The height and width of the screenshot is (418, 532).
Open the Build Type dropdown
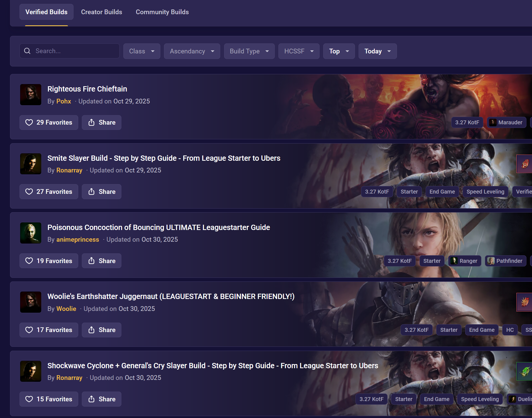(x=249, y=51)
